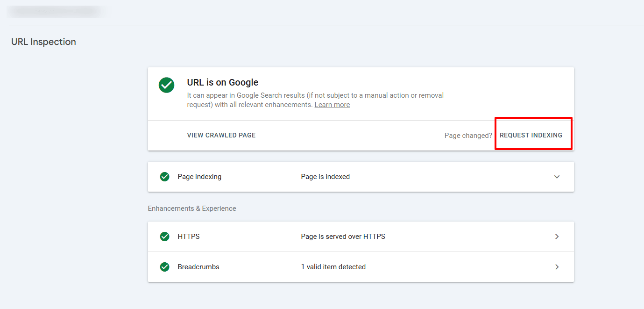
Task: Click the 'Page is indexed' status text
Action: pos(325,177)
